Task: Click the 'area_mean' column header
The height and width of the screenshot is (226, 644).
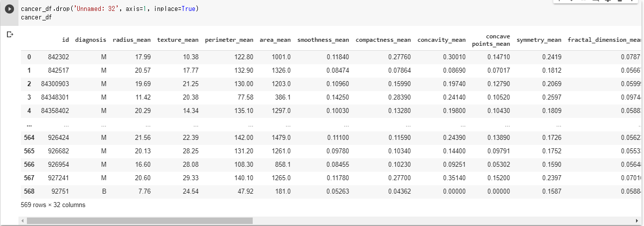Action: [275, 40]
